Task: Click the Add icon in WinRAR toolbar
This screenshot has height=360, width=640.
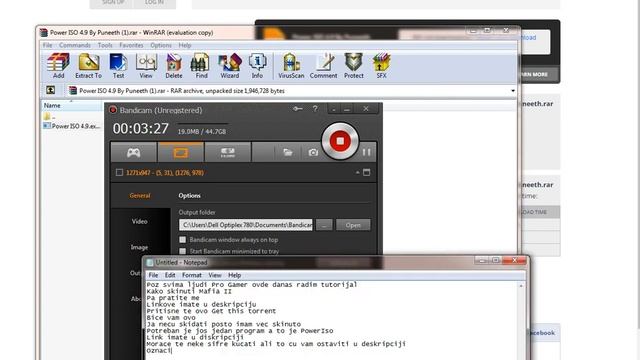Action: (x=58, y=65)
